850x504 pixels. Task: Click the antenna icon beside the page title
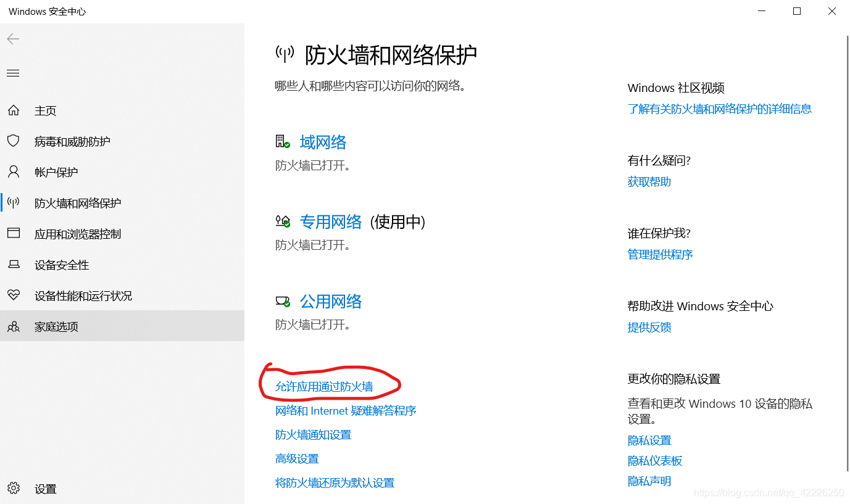pyautogui.click(x=285, y=54)
